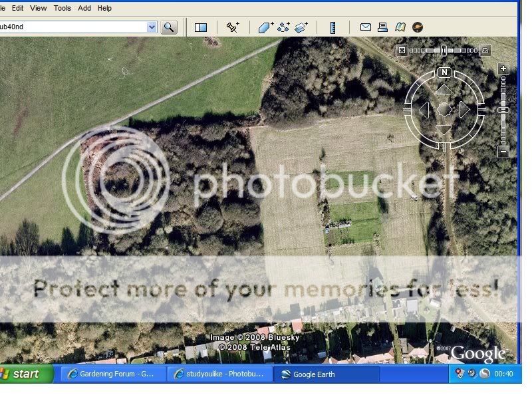Click the vertical zoom slider handle

pos(503,110)
